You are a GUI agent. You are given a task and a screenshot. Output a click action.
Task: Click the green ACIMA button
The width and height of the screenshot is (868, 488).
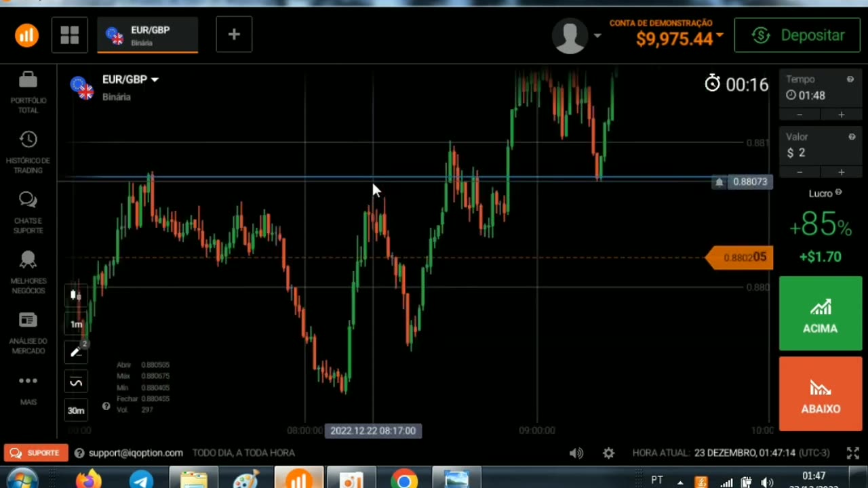coord(820,314)
